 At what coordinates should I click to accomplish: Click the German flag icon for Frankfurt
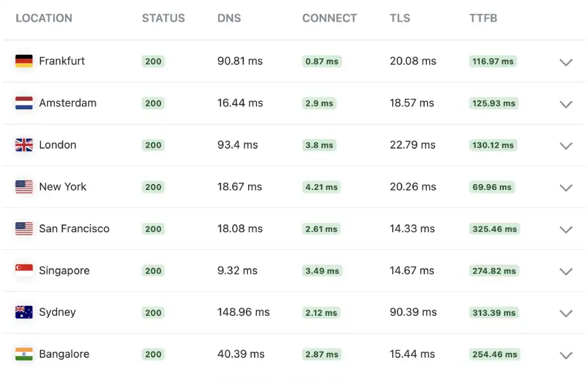24,61
